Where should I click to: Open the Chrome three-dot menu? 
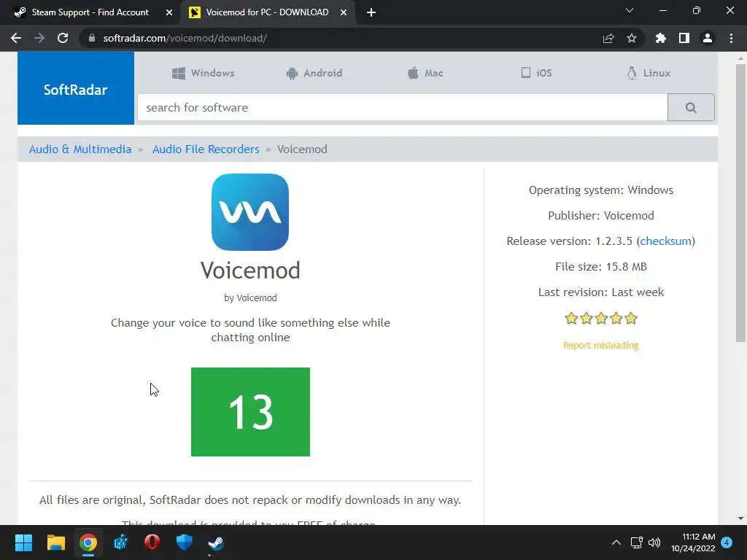click(x=731, y=38)
